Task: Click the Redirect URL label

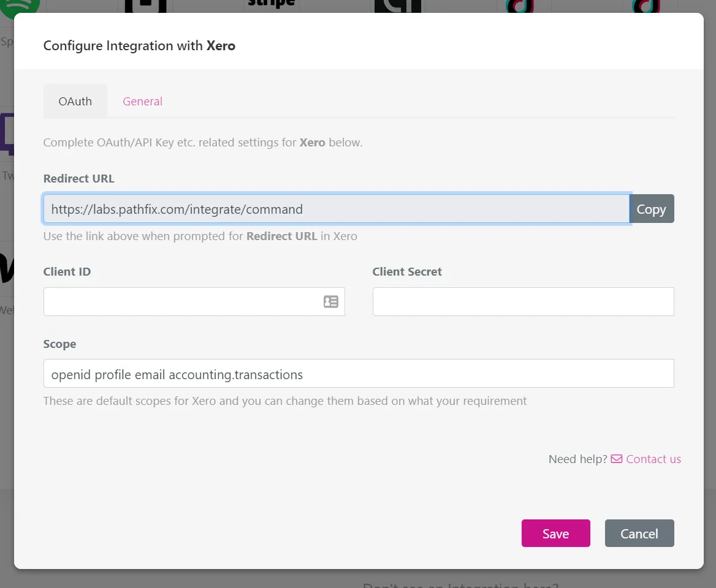Action: [78, 178]
